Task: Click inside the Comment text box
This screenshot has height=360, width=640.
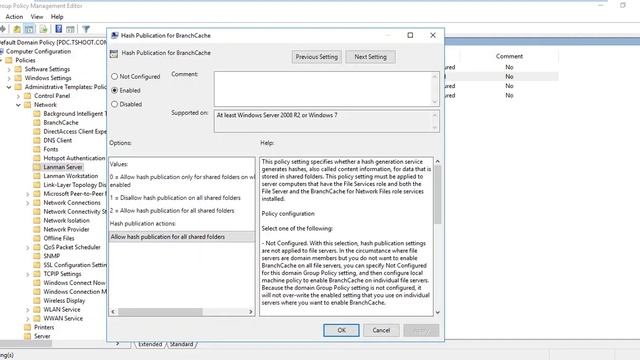Action: [323, 89]
